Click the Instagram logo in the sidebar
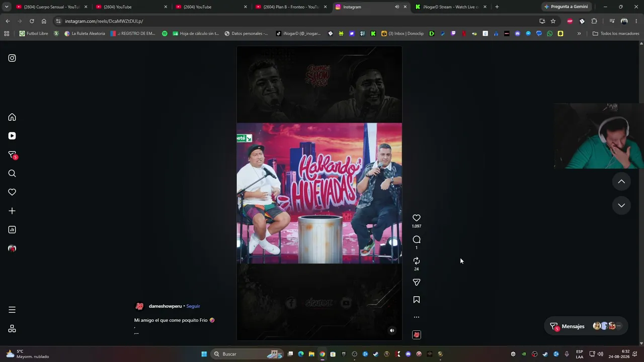Screen dimensions: 644x362 tap(12, 58)
